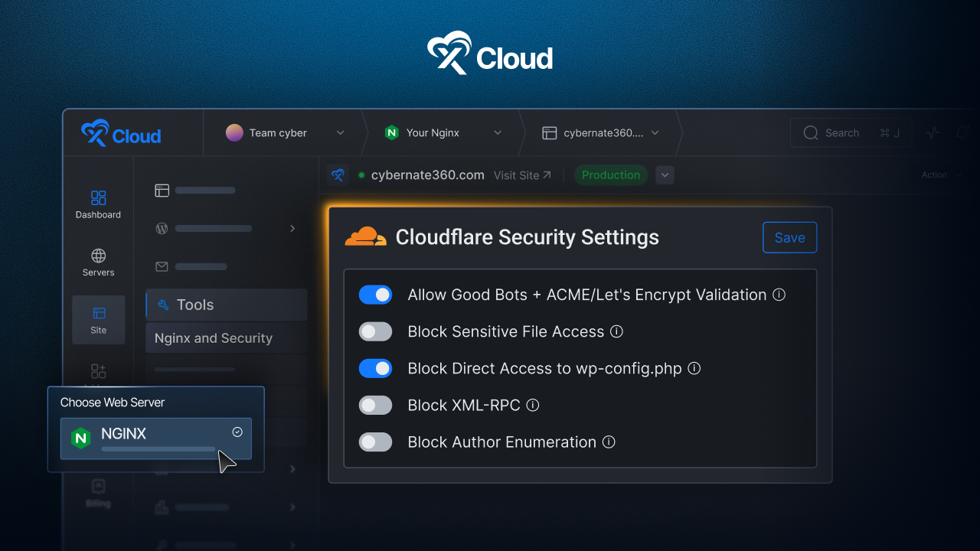Select the Servers sidebar icon
Screen dimensions: 980x551
click(98, 262)
